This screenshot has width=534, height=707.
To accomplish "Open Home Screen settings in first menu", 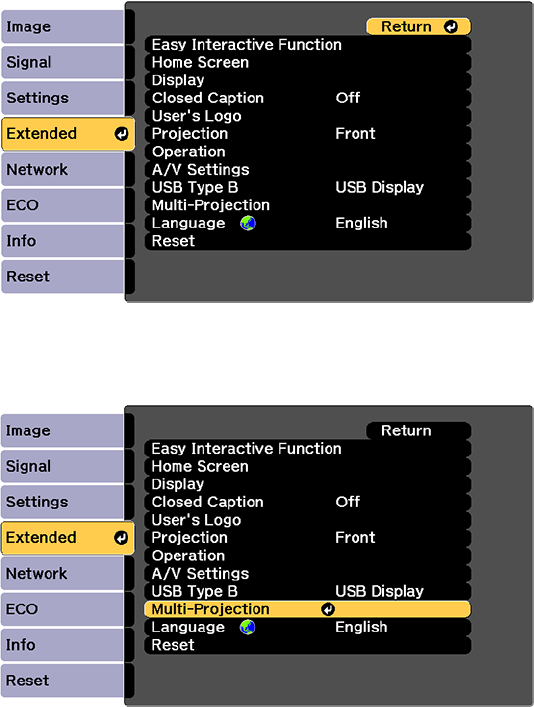I will [x=308, y=62].
